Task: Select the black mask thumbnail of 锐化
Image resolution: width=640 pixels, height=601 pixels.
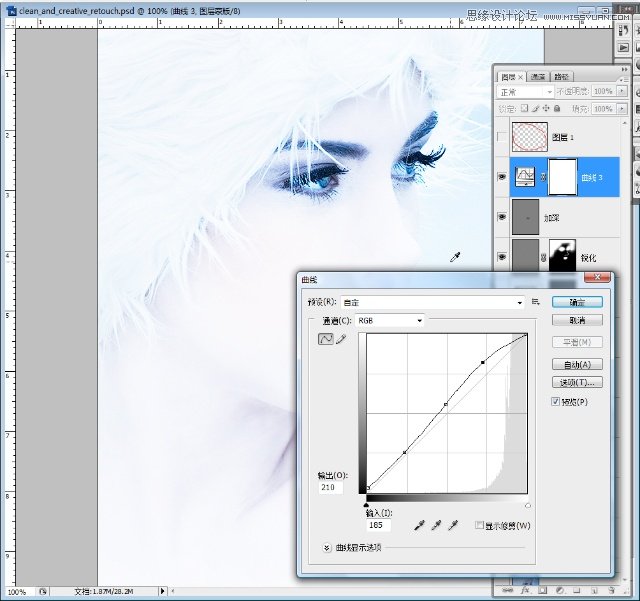Action: [x=562, y=255]
